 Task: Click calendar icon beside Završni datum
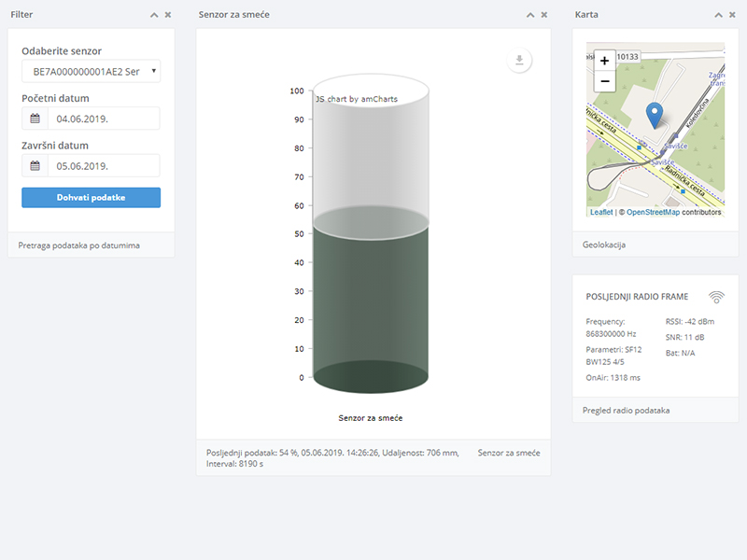click(x=35, y=165)
